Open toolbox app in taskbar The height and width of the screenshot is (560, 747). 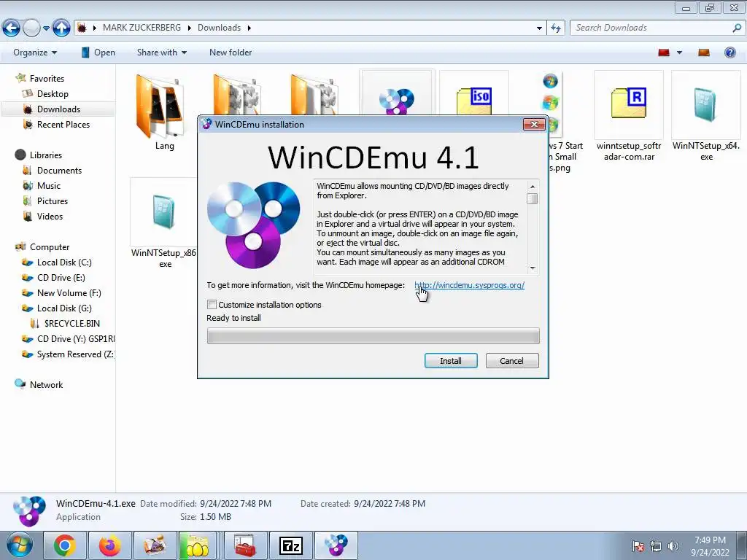click(x=246, y=545)
